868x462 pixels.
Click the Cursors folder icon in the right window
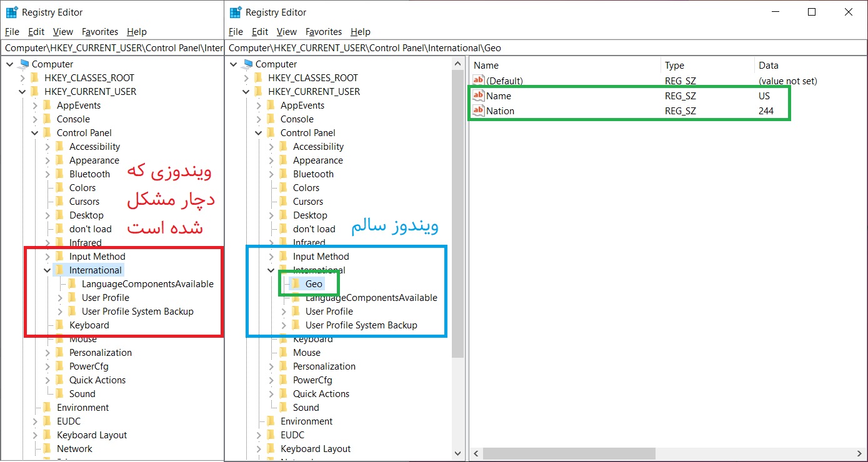pyautogui.click(x=284, y=202)
